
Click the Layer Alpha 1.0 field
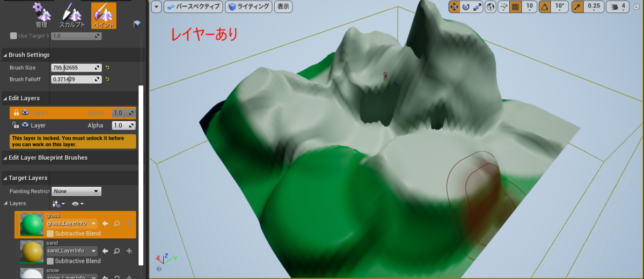123,125
